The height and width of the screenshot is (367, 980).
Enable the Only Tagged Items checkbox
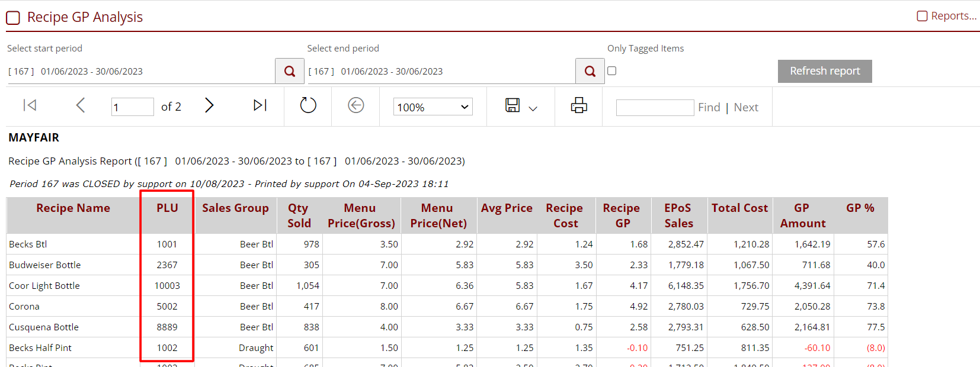point(612,71)
